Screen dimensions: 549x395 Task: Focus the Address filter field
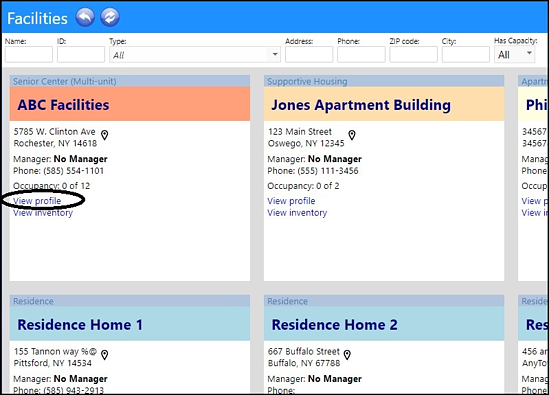point(309,55)
